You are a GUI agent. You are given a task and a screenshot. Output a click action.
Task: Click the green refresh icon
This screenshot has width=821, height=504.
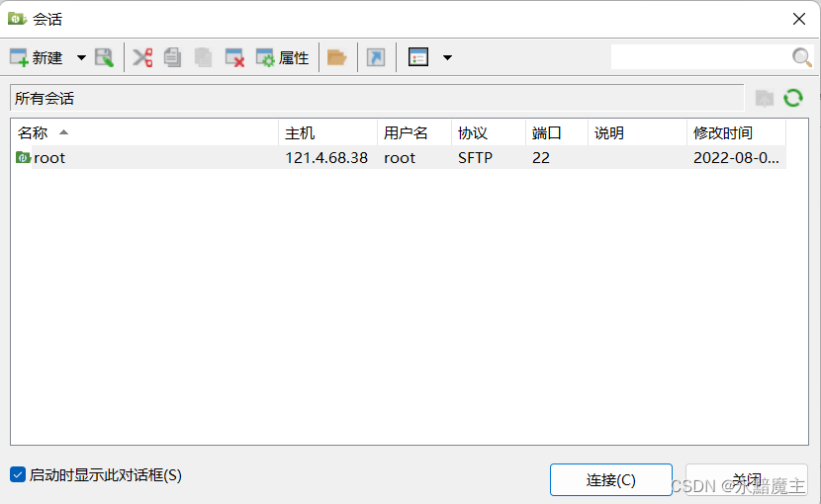793,98
